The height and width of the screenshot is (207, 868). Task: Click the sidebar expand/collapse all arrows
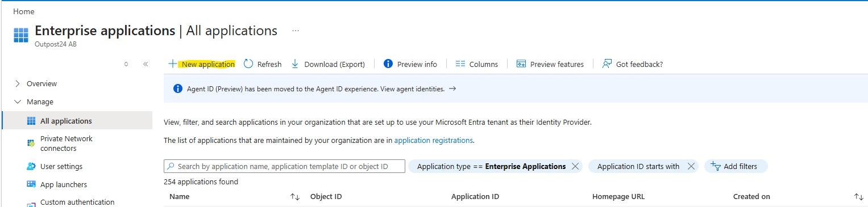point(126,64)
